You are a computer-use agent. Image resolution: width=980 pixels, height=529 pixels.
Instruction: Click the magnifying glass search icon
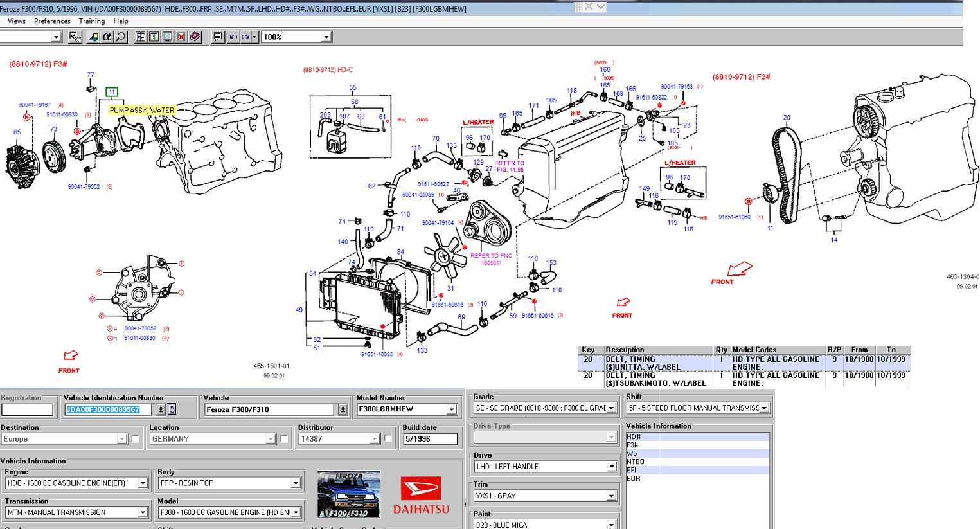[x=120, y=37]
